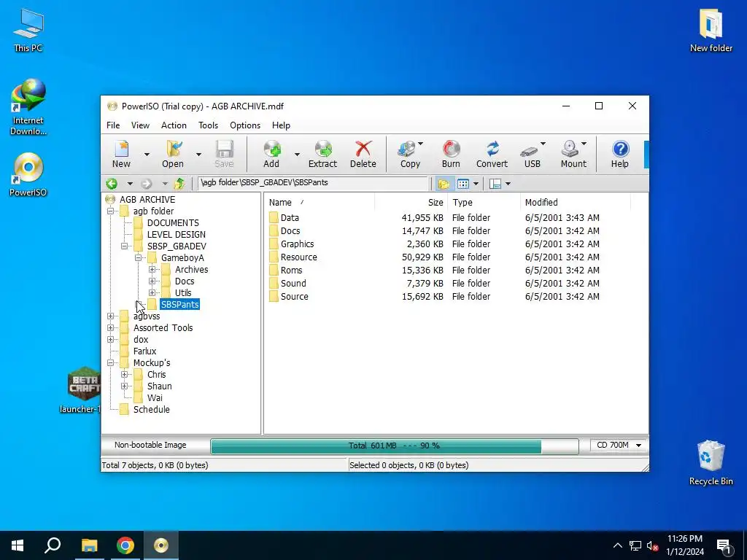Sort by the Size column header
Viewport: 747px width, 560px height.
point(411,203)
